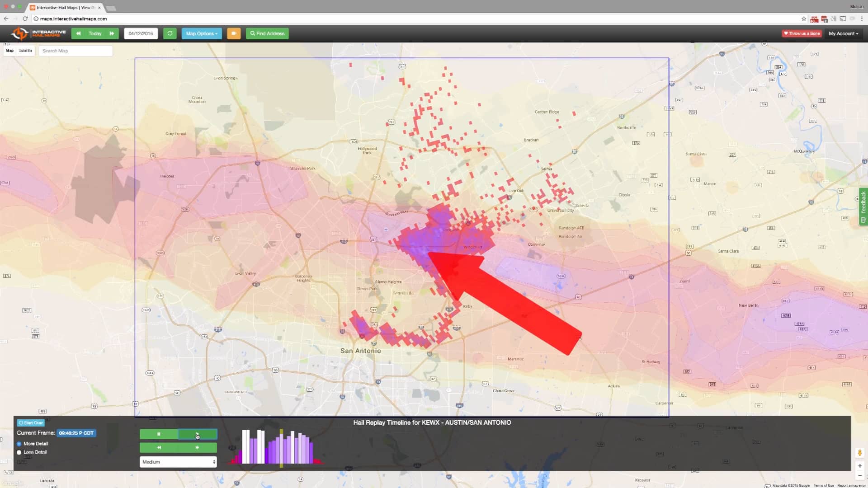Select the More Detail radio button

pyautogui.click(x=19, y=444)
